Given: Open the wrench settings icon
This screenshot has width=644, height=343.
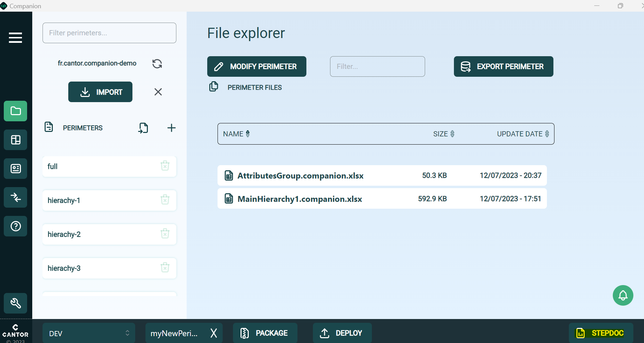Looking at the screenshot, I should pos(15,303).
